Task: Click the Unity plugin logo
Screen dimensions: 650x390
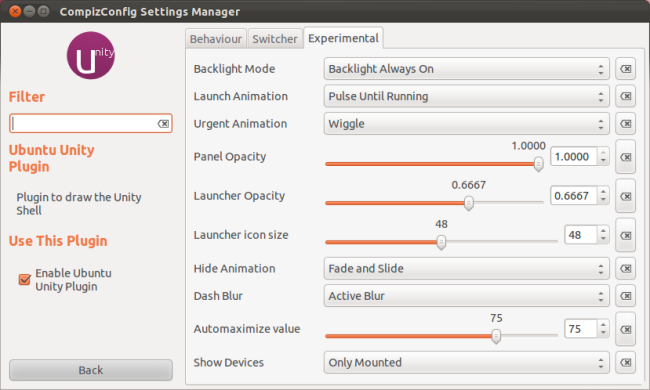Action: [91, 56]
